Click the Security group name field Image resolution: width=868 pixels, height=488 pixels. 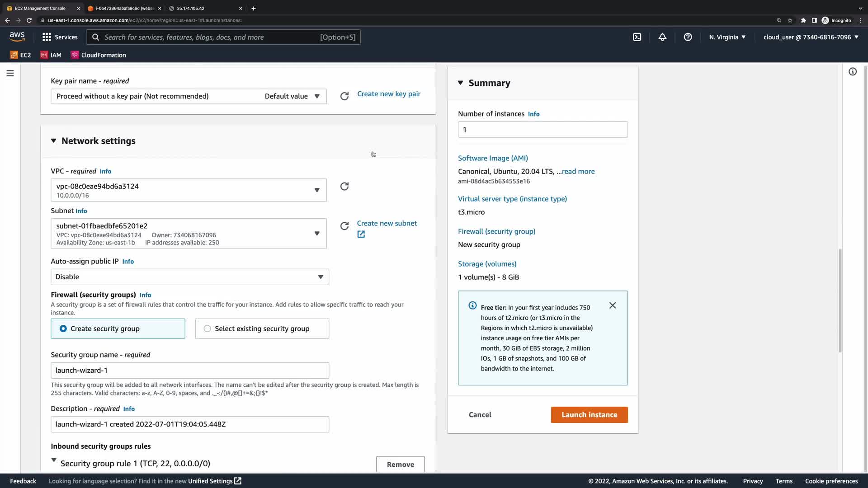[x=190, y=371]
